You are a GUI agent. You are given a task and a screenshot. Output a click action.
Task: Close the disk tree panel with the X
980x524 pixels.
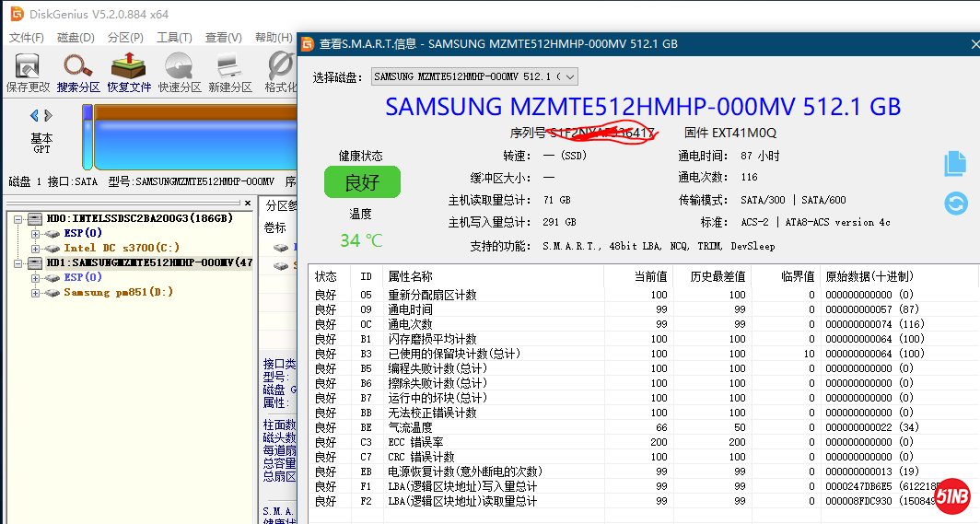(x=245, y=203)
